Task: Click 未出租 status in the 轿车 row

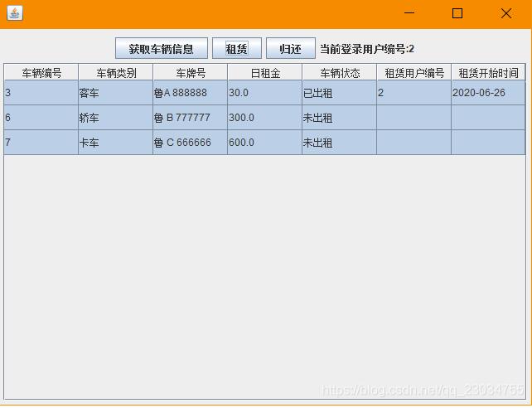Action: click(x=340, y=118)
